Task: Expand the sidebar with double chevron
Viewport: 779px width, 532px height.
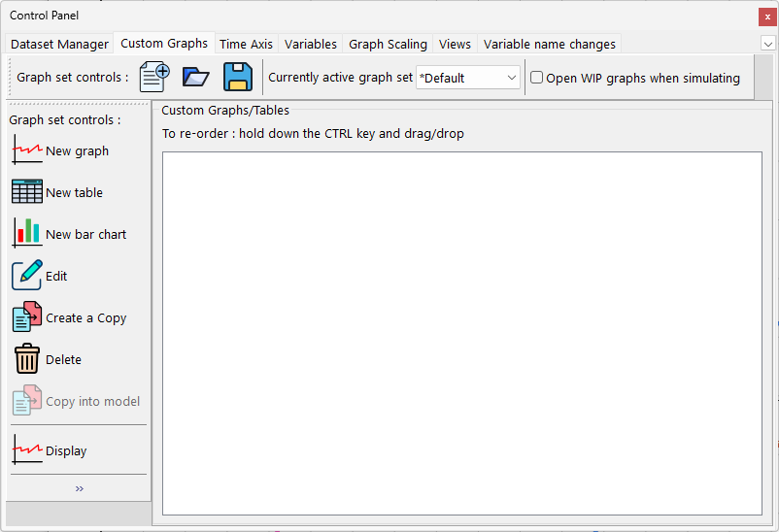Action: [x=79, y=488]
